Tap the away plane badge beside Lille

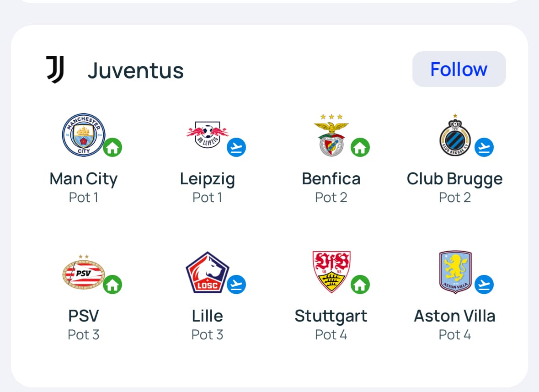point(236,285)
